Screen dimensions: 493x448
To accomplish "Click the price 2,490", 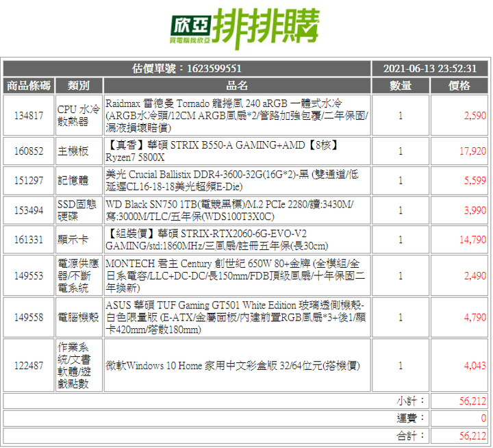I will (475, 275).
